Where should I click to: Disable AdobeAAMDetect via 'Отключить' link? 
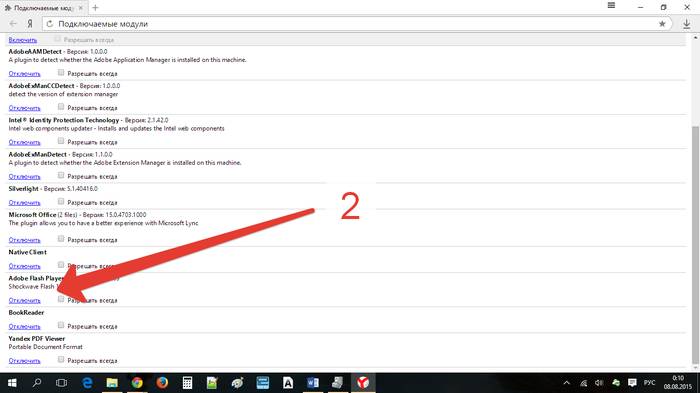(x=25, y=74)
